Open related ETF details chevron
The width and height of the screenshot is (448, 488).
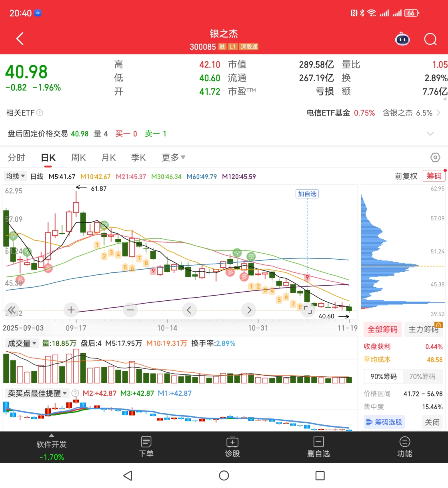point(438,113)
